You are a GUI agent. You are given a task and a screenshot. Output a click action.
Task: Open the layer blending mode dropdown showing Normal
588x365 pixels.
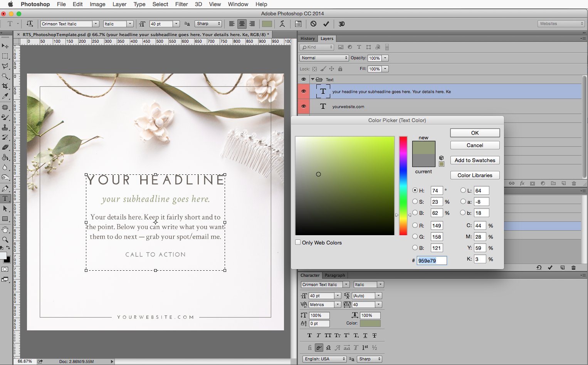pos(324,58)
